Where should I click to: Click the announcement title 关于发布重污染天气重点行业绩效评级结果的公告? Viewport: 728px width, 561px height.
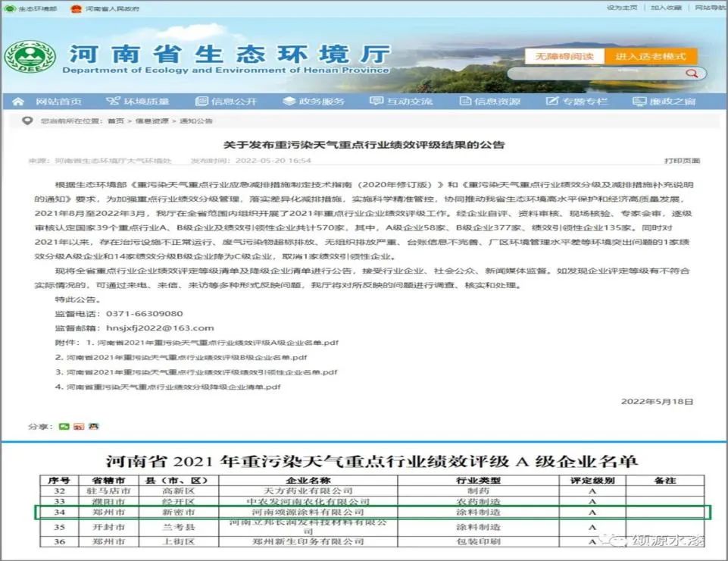coord(364,145)
